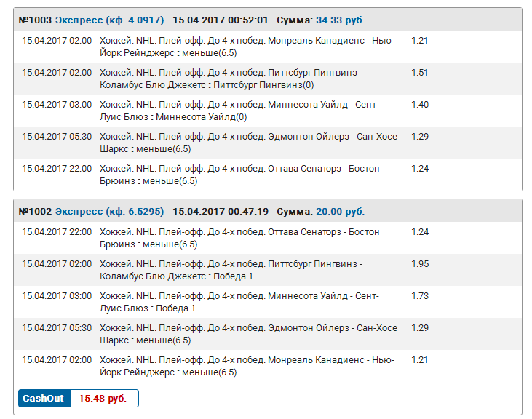The width and height of the screenshot is (532, 419).
Task: Click the 34.33 руб. bet amount
Action: [x=341, y=20]
